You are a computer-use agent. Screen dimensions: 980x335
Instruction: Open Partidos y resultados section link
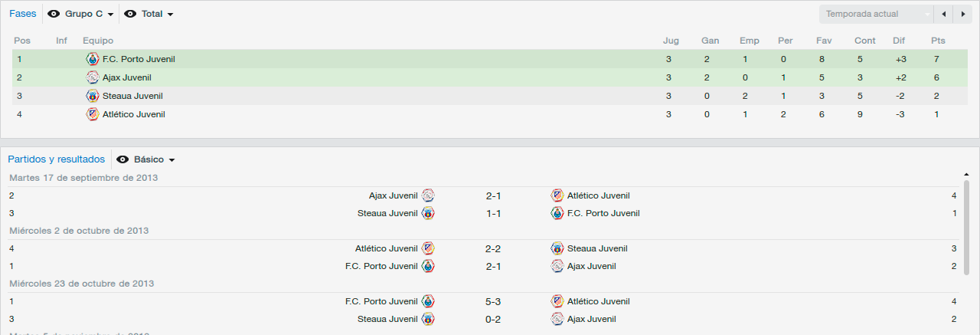click(56, 159)
